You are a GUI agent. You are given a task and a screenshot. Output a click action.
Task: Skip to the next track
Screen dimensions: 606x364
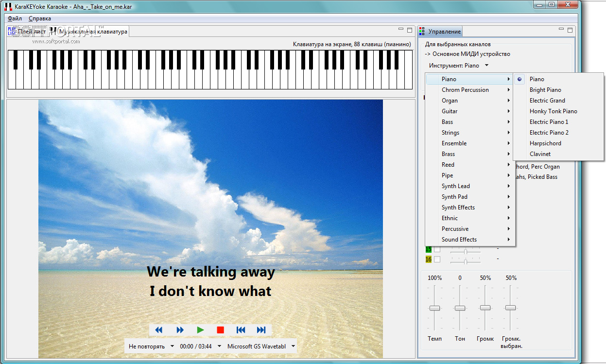coord(261,330)
